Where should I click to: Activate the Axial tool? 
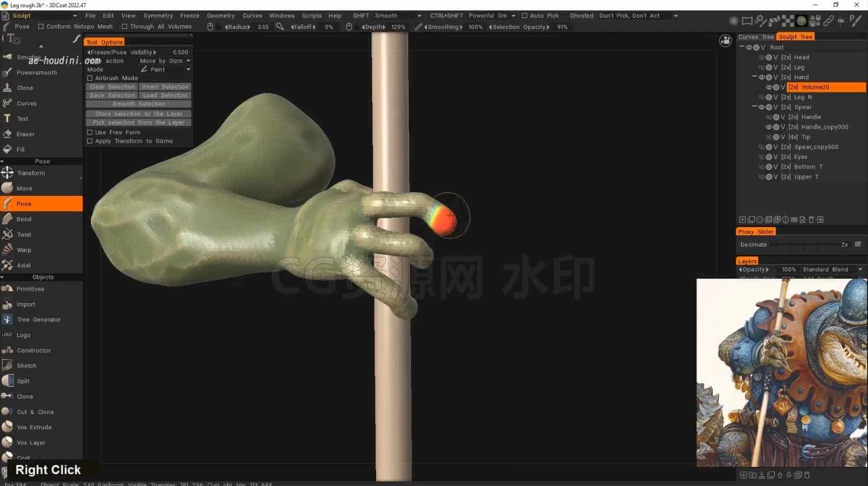pos(41,266)
